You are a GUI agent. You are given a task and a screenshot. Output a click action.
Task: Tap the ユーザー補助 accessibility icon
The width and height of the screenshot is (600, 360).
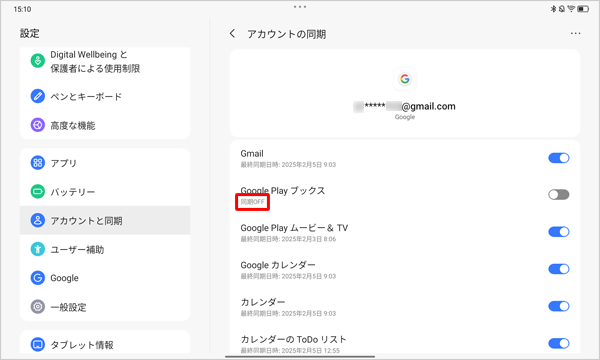[x=38, y=249]
